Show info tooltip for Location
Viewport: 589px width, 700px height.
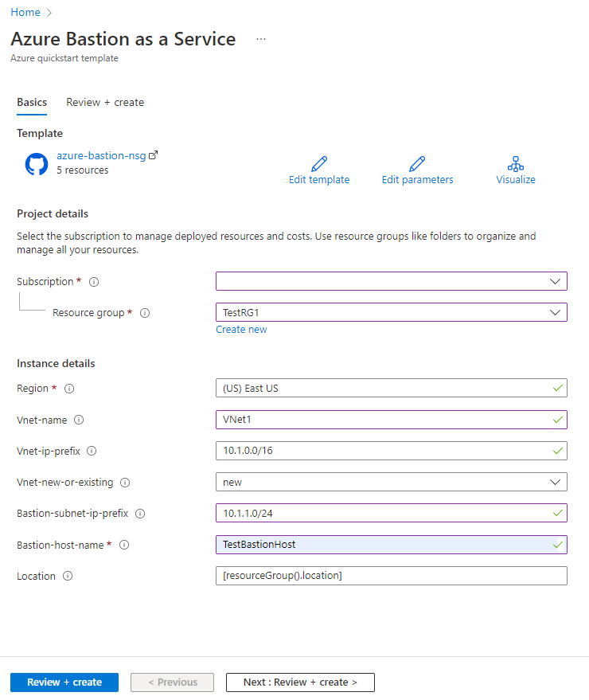(x=68, y=576)
